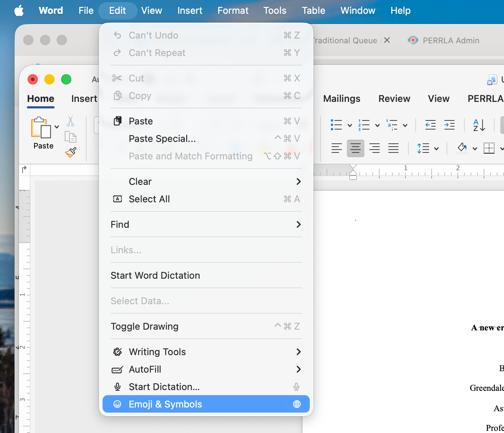Expand the Writing Tools submenu
The image size is (504, 433).
point(206,352)
